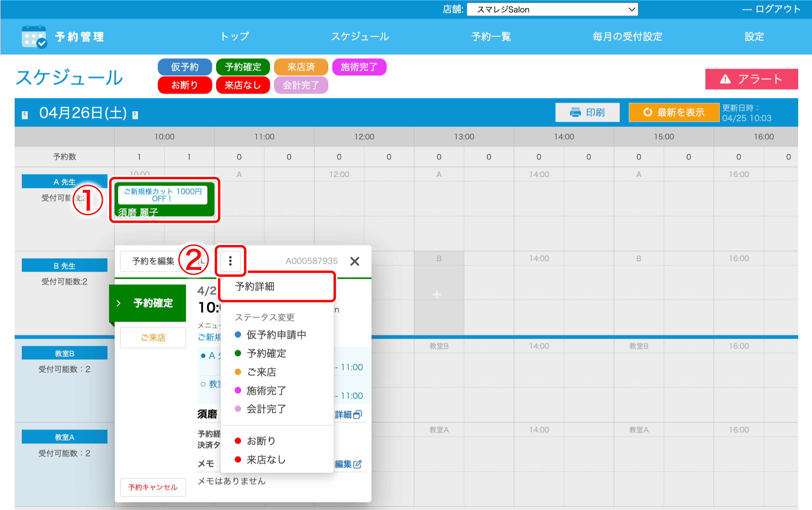Close the reservation popup with X
Viewport: 812px width, 510px height.
(x=355, y=261)
